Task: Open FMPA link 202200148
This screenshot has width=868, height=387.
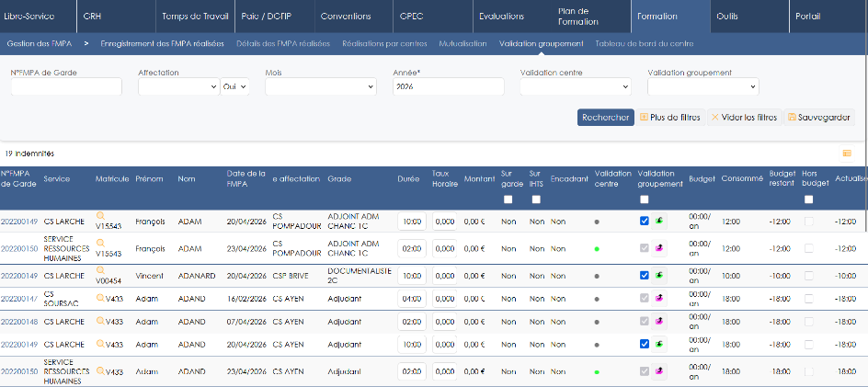Action: coord(18,322)
